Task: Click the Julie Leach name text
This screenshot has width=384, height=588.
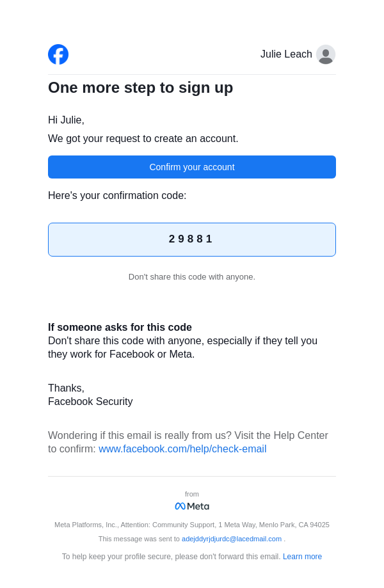Action: (286, 54)
